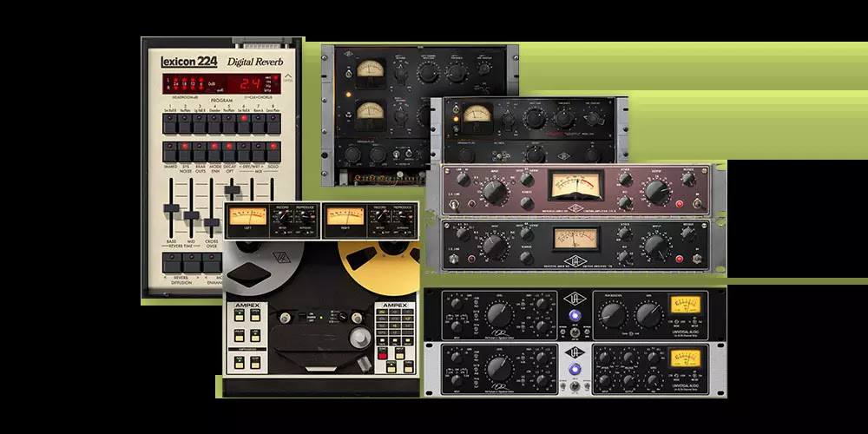The width and height of the screenshot is (868, 434).
Task: Click the large Level knob on black channel strip
Action: pos(500,314)
